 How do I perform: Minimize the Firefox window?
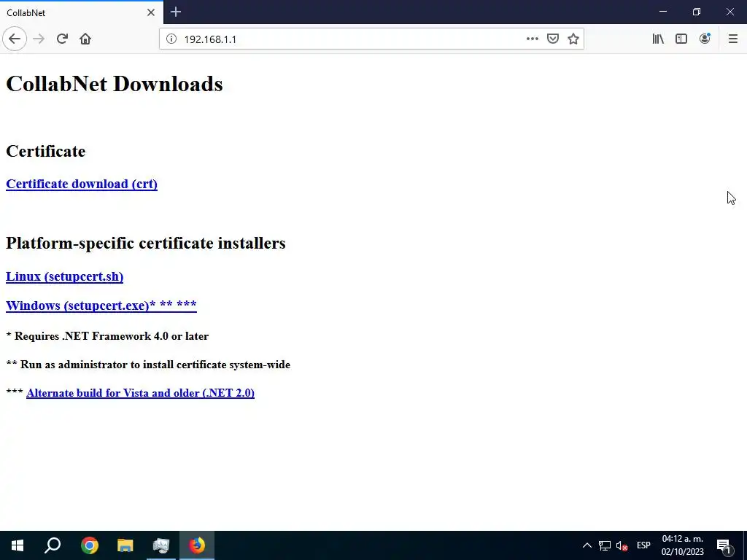coord(663,12)
